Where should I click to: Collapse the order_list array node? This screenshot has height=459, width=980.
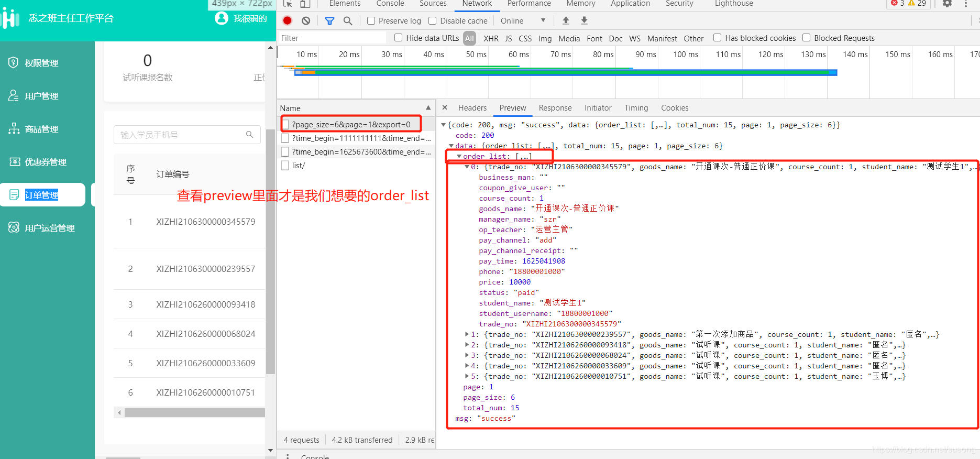click(x=459, y=156)
